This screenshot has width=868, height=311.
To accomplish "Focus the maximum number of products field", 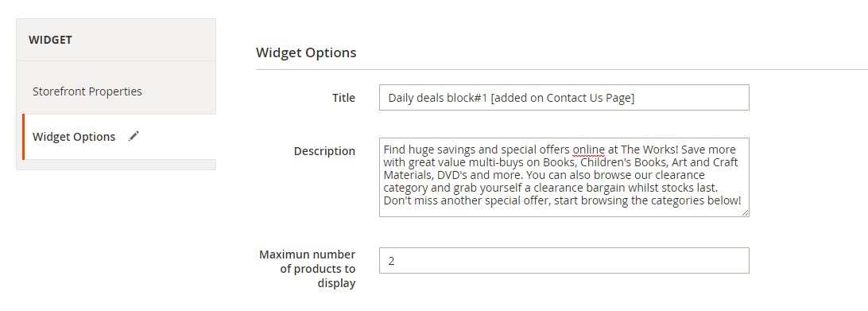I will click(564, 261).
